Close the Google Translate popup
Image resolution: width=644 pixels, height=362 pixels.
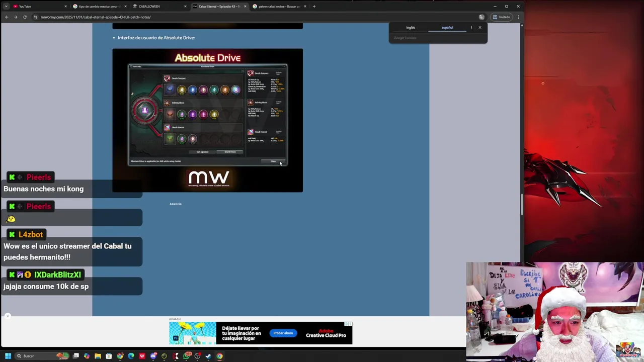pyautogui.click(x=480, y=28)
